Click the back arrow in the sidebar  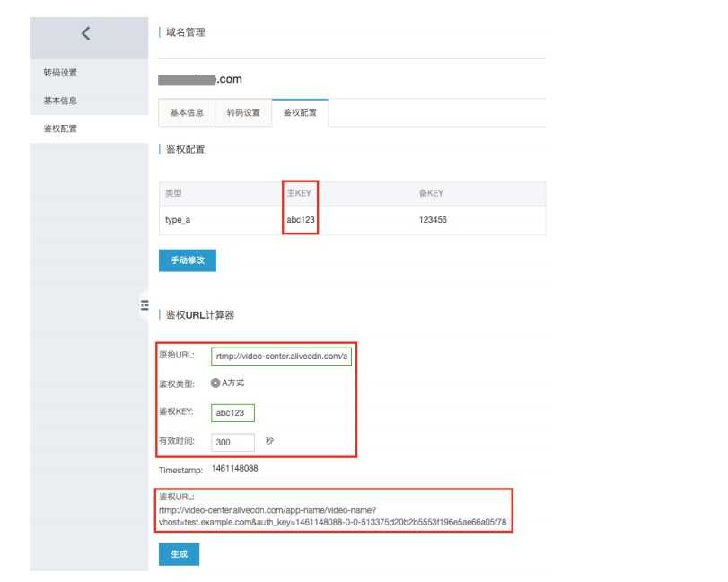pos(86,33)
